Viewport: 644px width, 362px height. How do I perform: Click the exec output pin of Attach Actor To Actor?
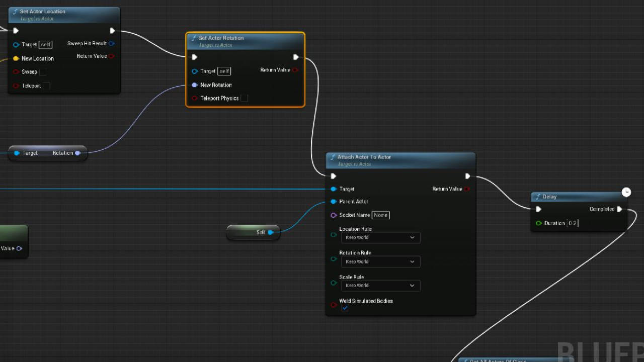(x=467, y=176)
